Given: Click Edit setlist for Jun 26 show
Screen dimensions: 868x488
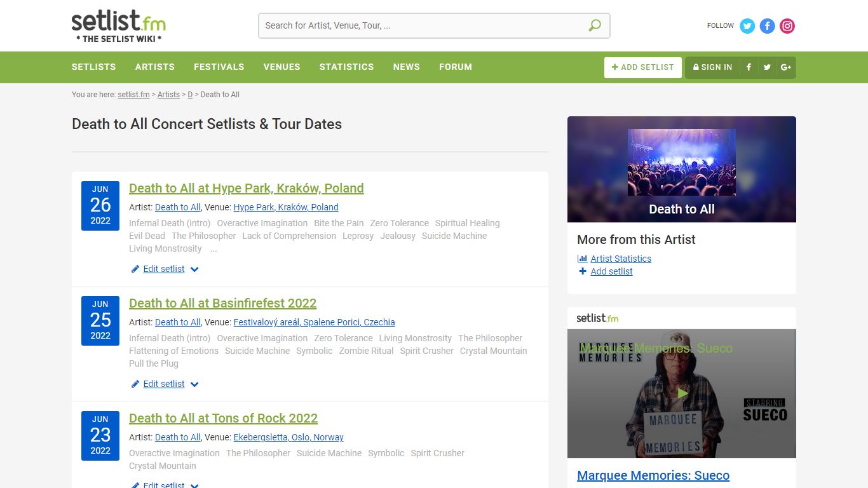Looking at the screenshot, I should coord(164,269).
